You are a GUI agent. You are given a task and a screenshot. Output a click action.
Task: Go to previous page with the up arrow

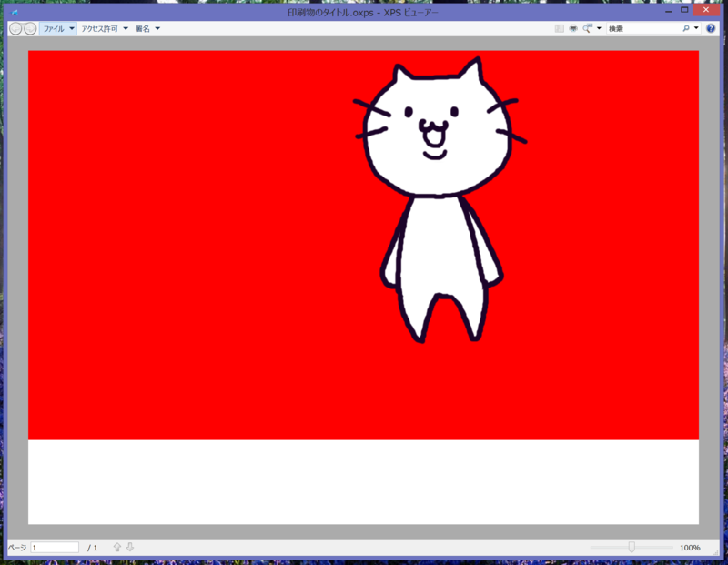coord(116,546)
